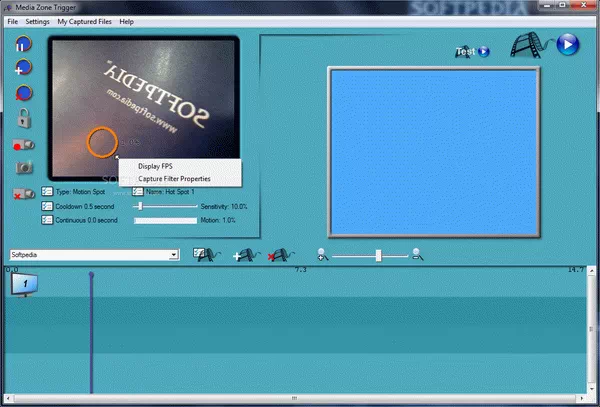This screenshot has width=600, height=407.
Task: Click the remove hot spot circle icon
Action: pyautogui.click(x=24, y=93)
